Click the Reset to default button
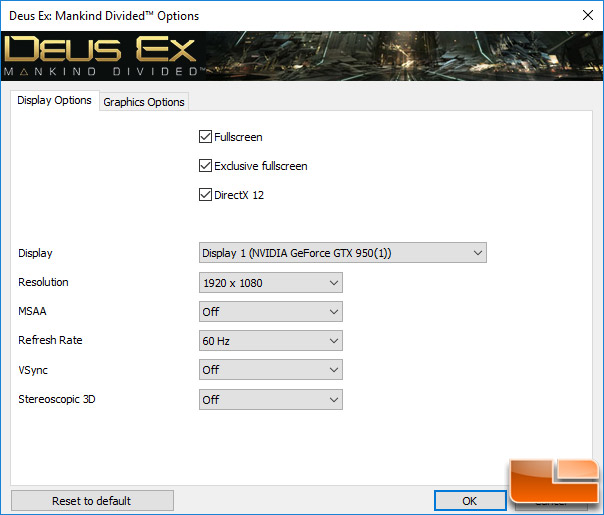 (x=92, y=501)
